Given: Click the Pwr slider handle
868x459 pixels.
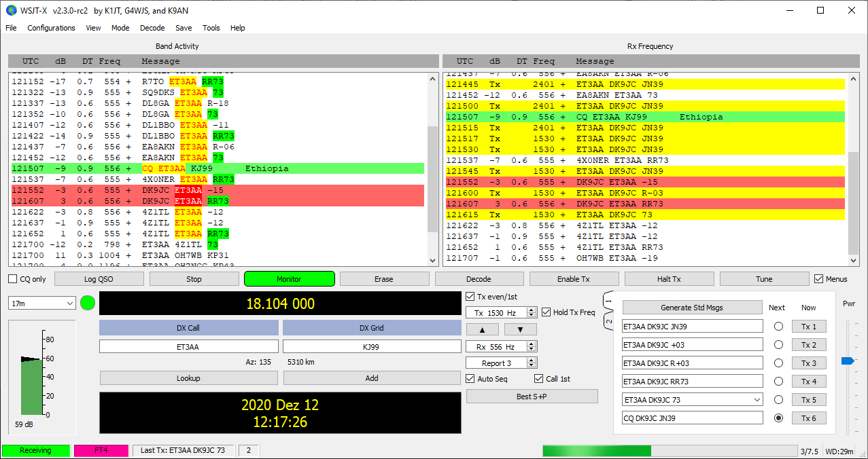Looking at the screenshot, I should point(847,361).
